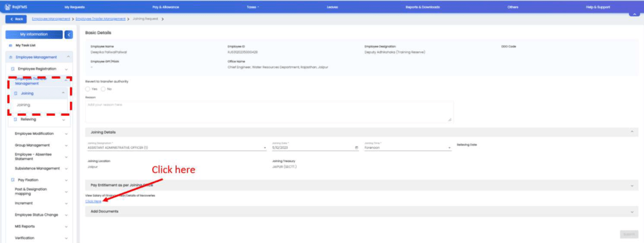Expand the Increment chevron
644x243 pixels.
[66, 203]
